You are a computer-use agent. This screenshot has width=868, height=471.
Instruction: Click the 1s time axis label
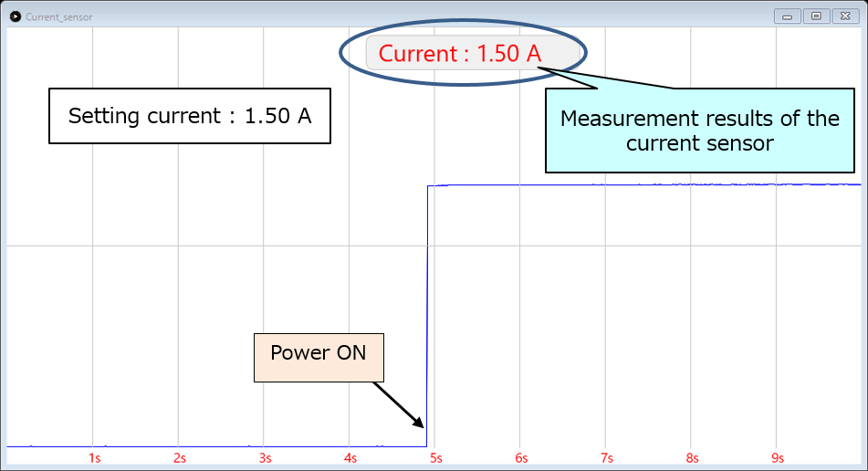[95, 457]
